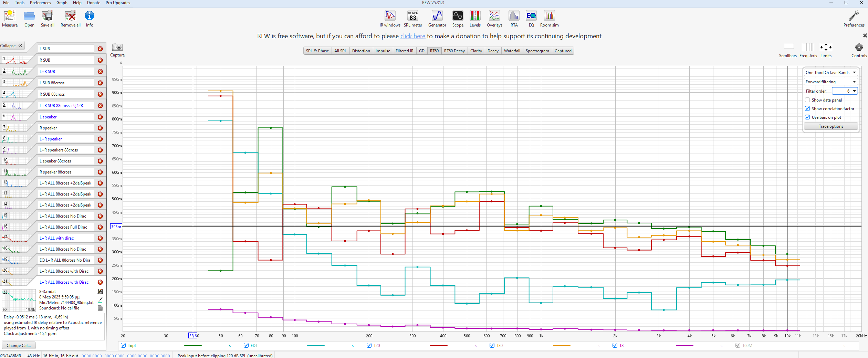Click the Trace options button
The image size is (868, 358).
pos(830,126)
